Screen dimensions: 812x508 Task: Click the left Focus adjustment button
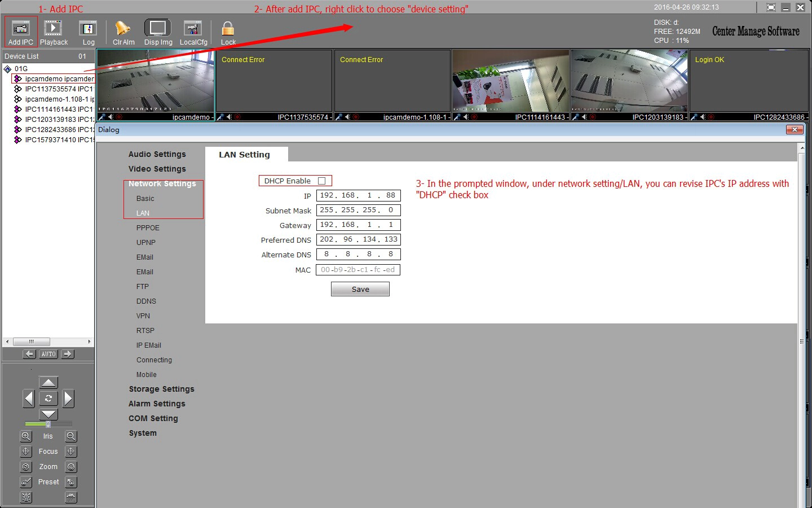[26, 452]
